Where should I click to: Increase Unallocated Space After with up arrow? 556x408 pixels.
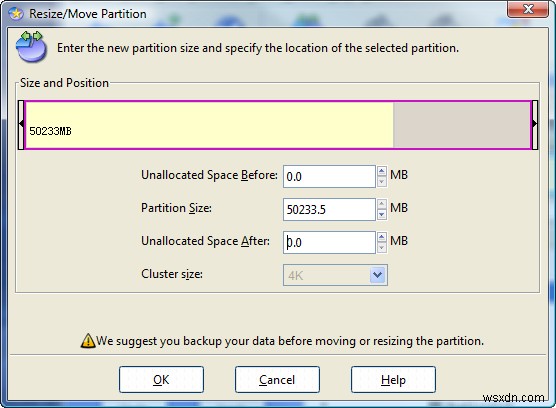click(x=382, y=237)
